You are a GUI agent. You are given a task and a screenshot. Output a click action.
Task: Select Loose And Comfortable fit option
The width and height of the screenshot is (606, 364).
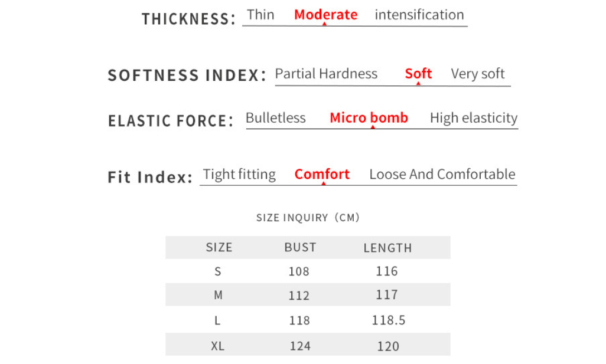(442, 175)
